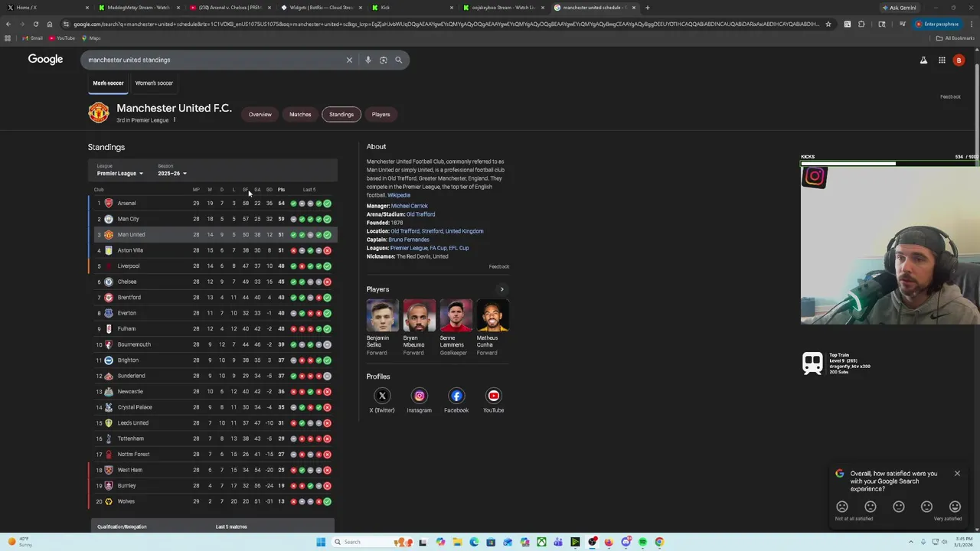Image resolution: width=980 pixels, height=551 pixels.
Task: Go back with the browser back arrow
Action: click(8, 24)
